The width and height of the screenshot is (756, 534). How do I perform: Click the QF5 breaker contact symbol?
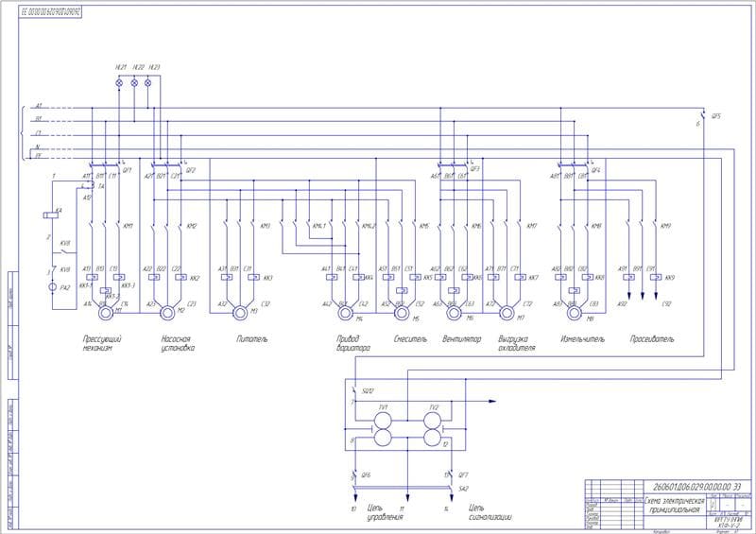click(x=703, y=115)
